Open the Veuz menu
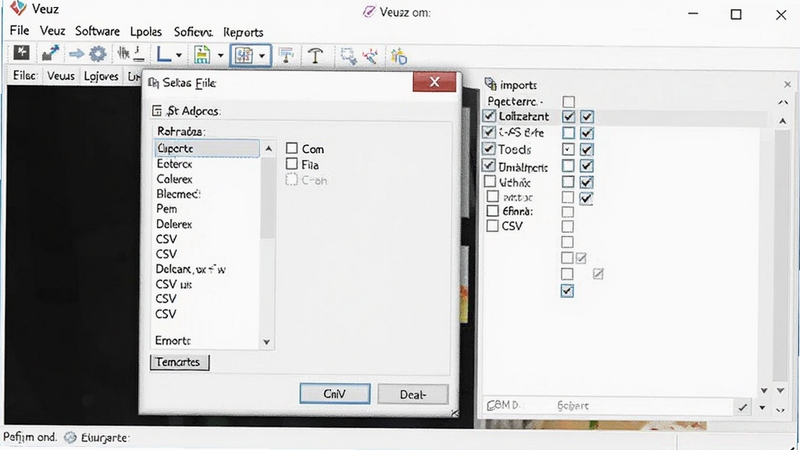 pos(53,31)
